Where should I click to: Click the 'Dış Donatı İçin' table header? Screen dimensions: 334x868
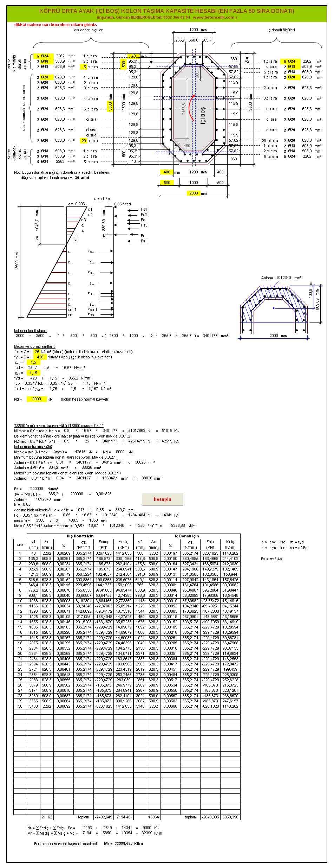coord(80,536)
